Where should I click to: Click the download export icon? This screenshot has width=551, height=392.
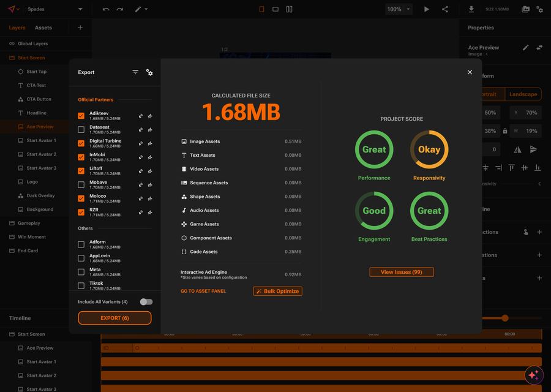[x=471, y=9]
